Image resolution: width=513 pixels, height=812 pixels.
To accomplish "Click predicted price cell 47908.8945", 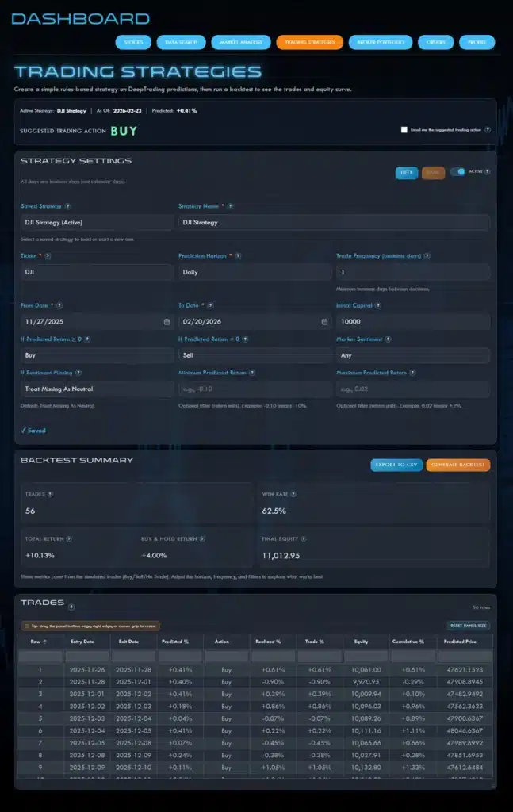I will click(465, 682).
